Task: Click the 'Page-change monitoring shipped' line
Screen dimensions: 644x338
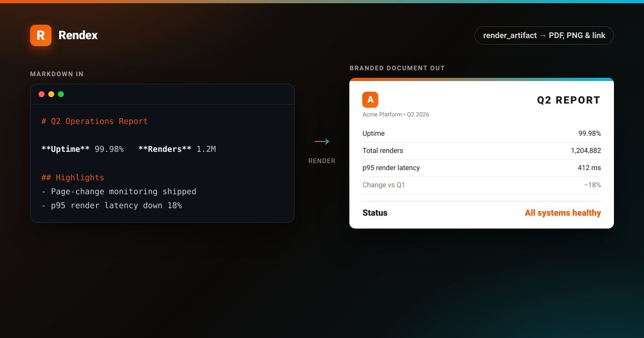Action: point(119,191)
